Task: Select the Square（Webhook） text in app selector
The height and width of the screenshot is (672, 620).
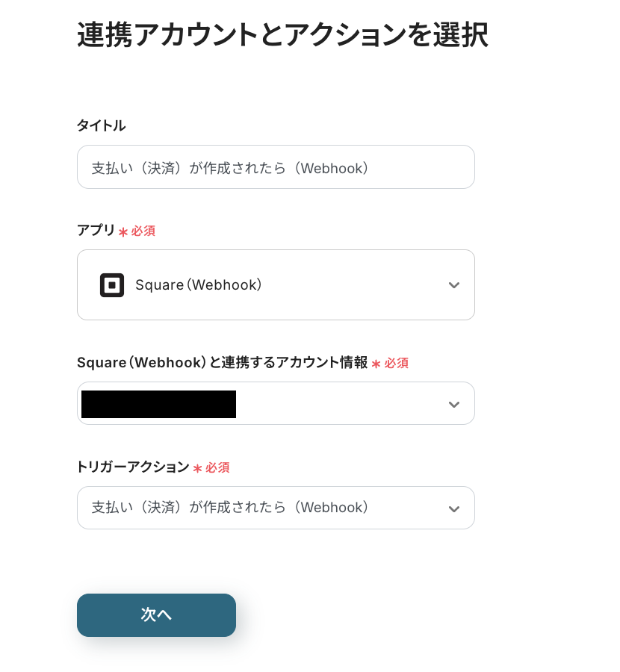Action: 198,285
